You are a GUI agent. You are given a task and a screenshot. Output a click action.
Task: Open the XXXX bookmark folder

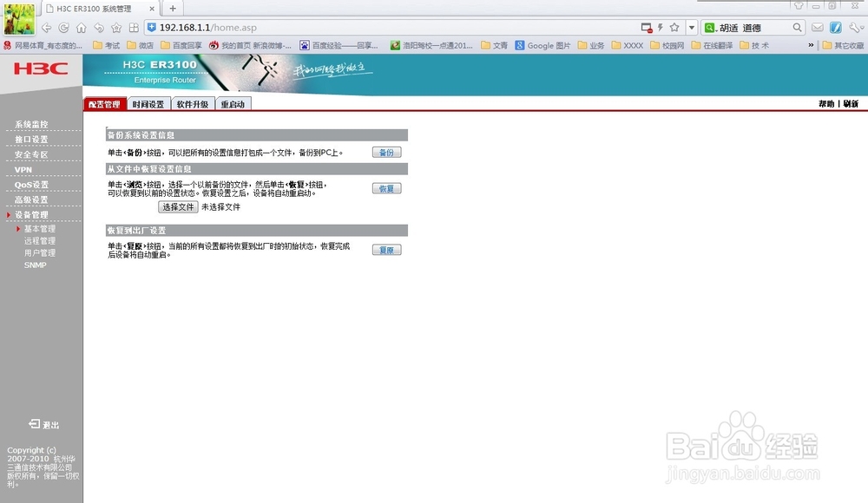click(628, 45)
